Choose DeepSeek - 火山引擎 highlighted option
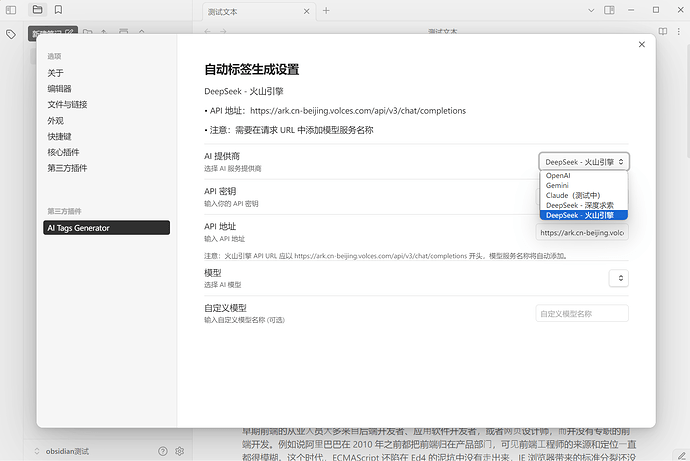The image size is (690, 461). pyautogui.click(x=584, y=215)
